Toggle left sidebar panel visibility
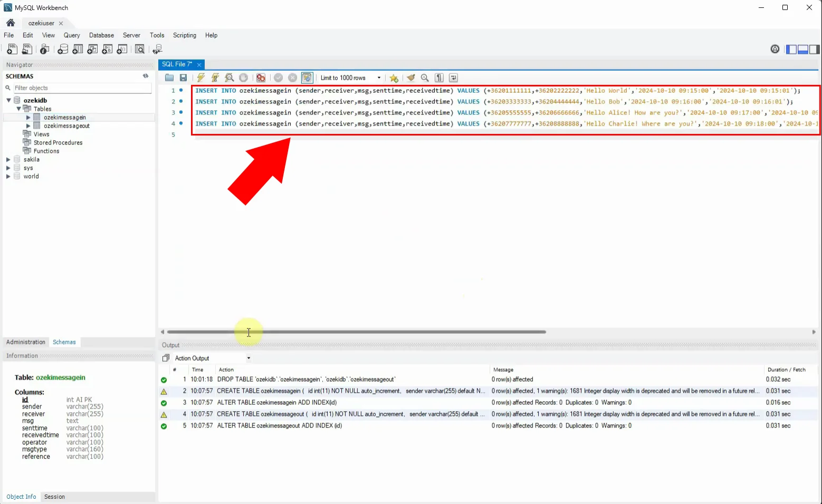Viewport: 822px width, 504px height. pyautogui.click(x=791, y=49)
